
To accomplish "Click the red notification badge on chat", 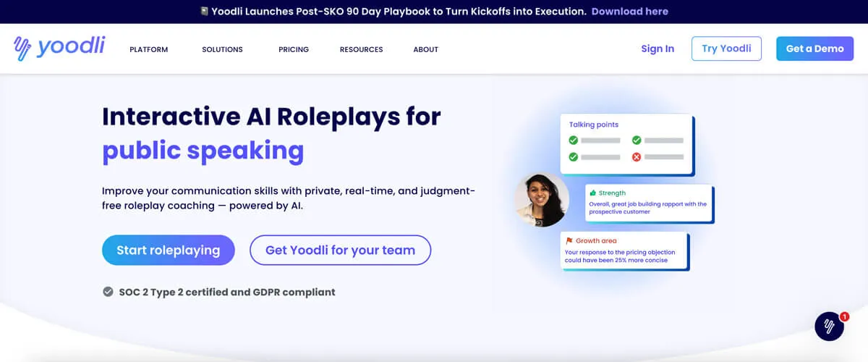I will [844, 316].
